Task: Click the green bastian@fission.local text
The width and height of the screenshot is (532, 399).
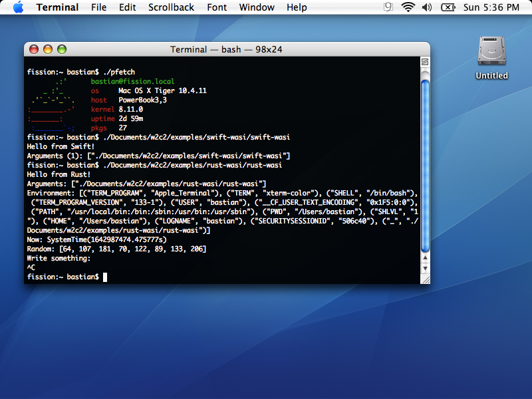Action: click(x=132, y=81)
